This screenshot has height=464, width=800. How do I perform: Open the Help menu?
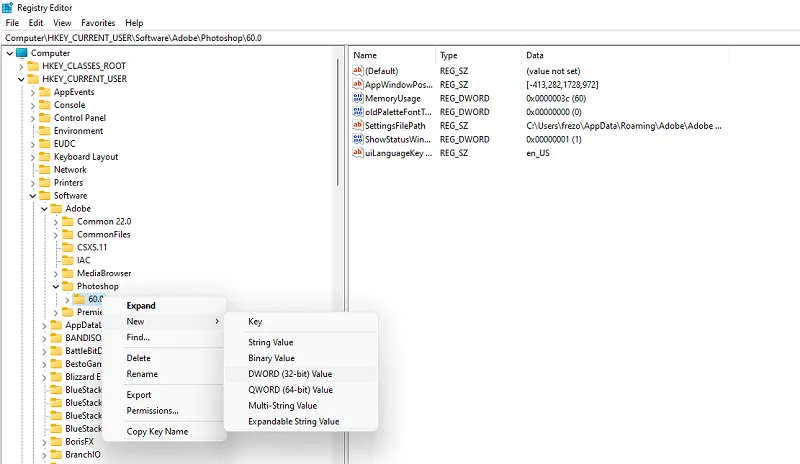(x=134, y=23)
